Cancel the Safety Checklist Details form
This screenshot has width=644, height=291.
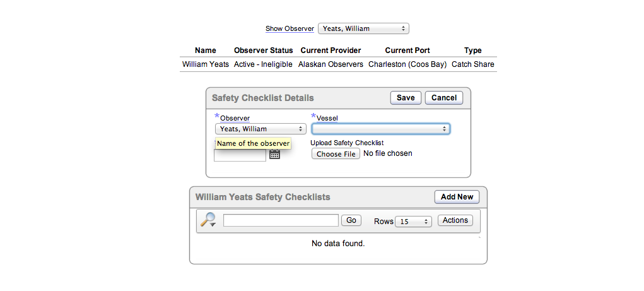tap(444, 98)
